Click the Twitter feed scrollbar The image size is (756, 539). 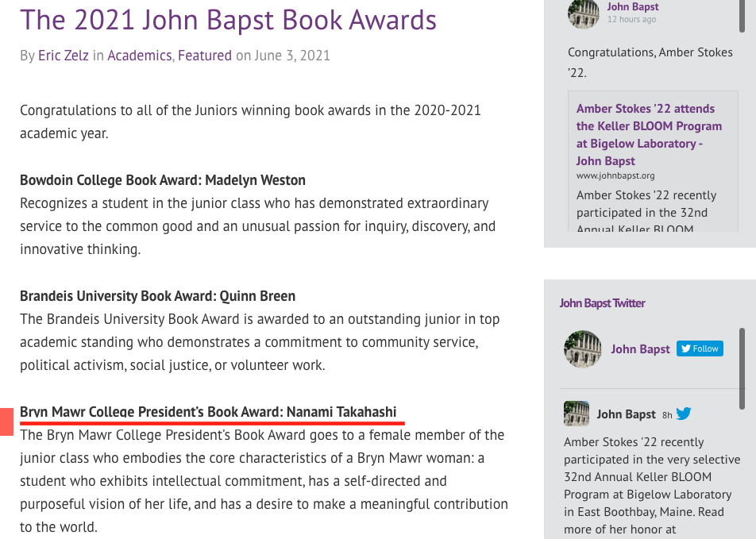pyautogui.click(x=742, y=369)
